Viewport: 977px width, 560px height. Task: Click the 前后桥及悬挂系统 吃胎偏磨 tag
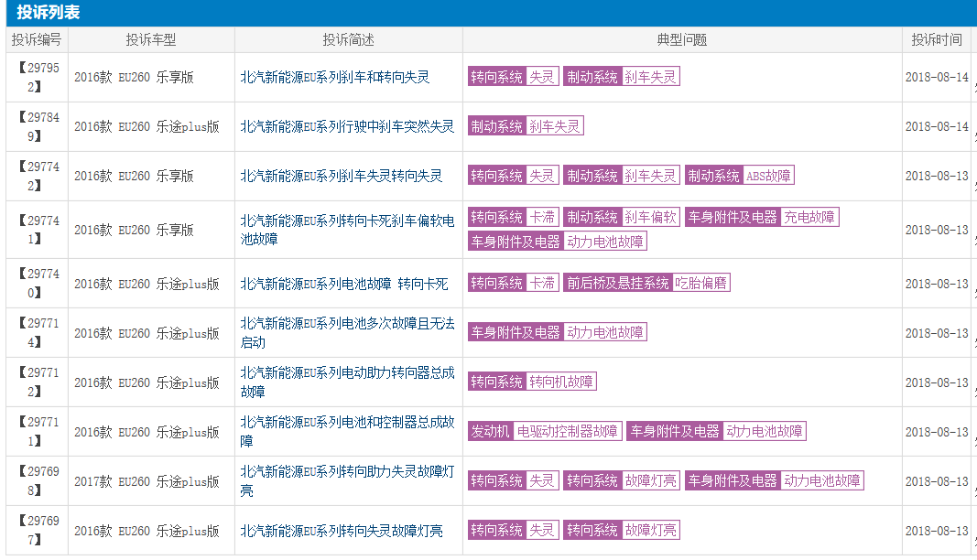646,283
